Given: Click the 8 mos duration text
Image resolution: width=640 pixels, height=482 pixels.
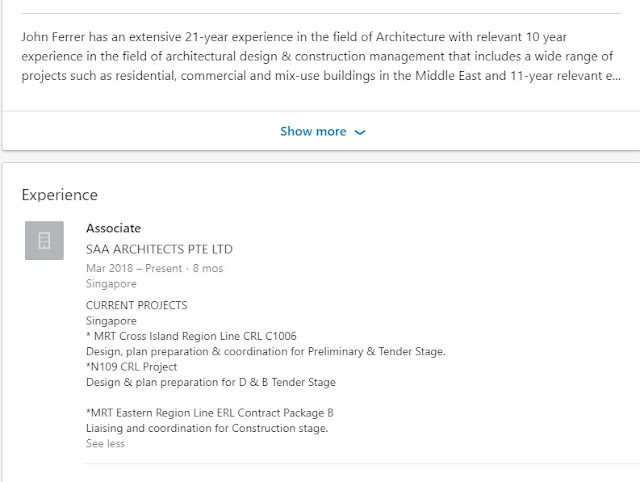Looking at the screenshot, I should pyautogui.click(x=208, y=268).
